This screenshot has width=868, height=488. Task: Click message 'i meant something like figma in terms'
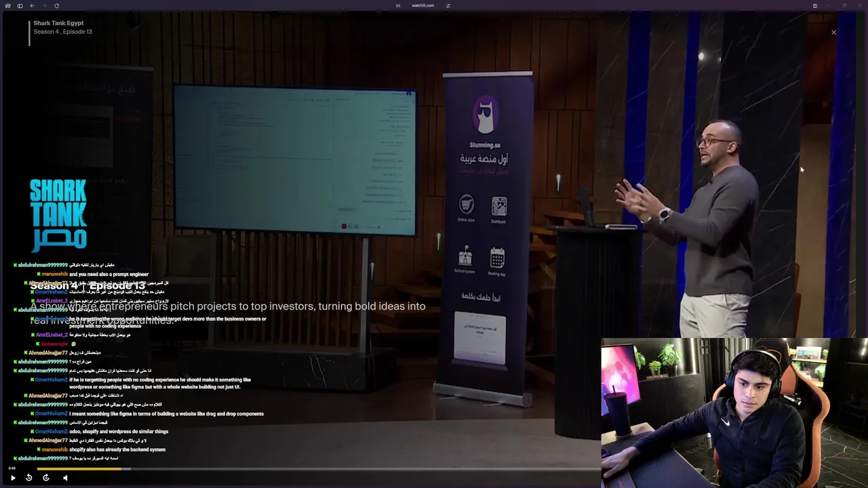tap(166, 413)
